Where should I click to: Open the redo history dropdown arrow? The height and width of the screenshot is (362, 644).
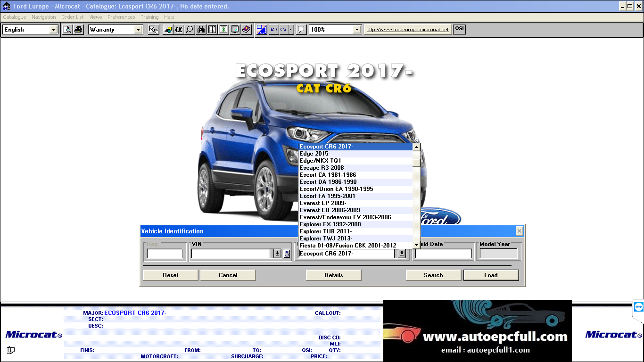pos(291,30)
